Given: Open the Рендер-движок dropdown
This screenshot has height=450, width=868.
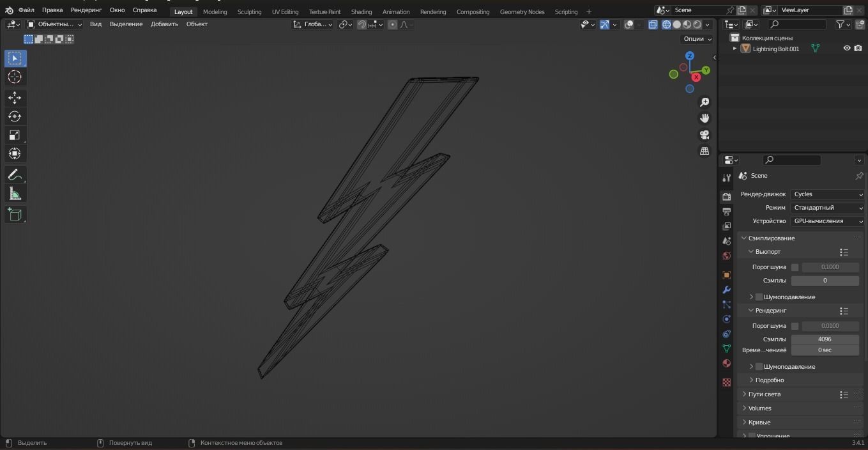Looking at the screenshot, I should click(x=827, y=194).
